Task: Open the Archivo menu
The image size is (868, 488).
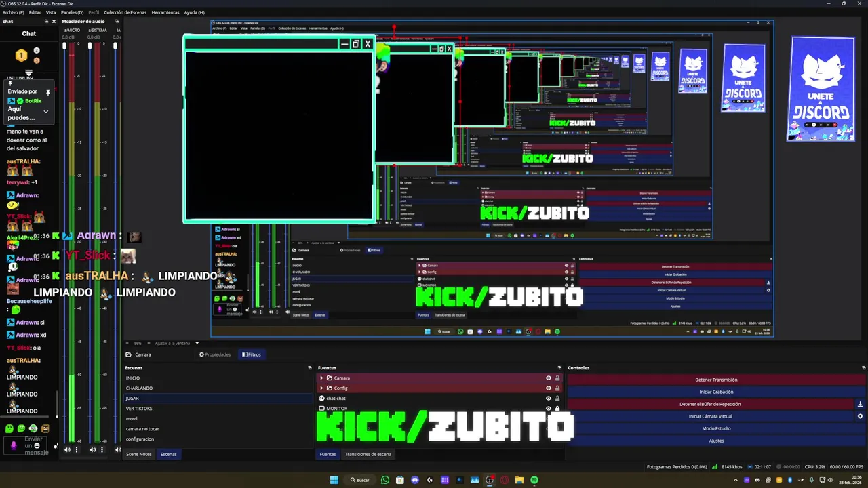Action: (x=13, y=12)
